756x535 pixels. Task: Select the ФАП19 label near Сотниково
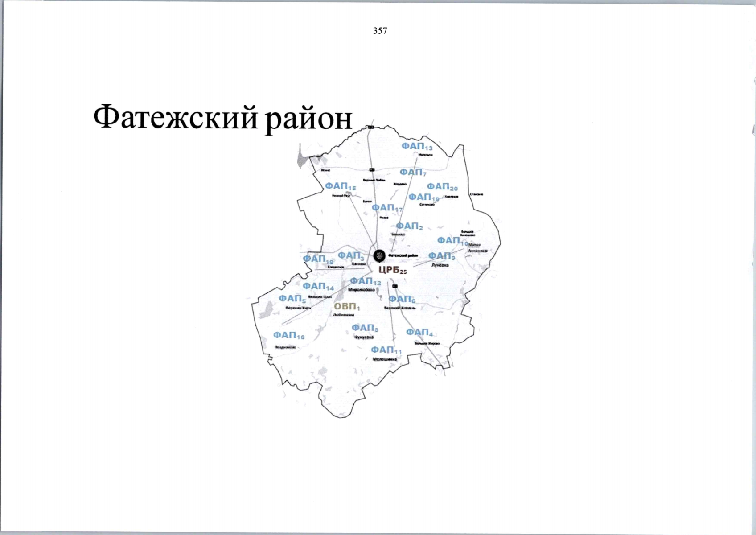(x=423, y=197)
